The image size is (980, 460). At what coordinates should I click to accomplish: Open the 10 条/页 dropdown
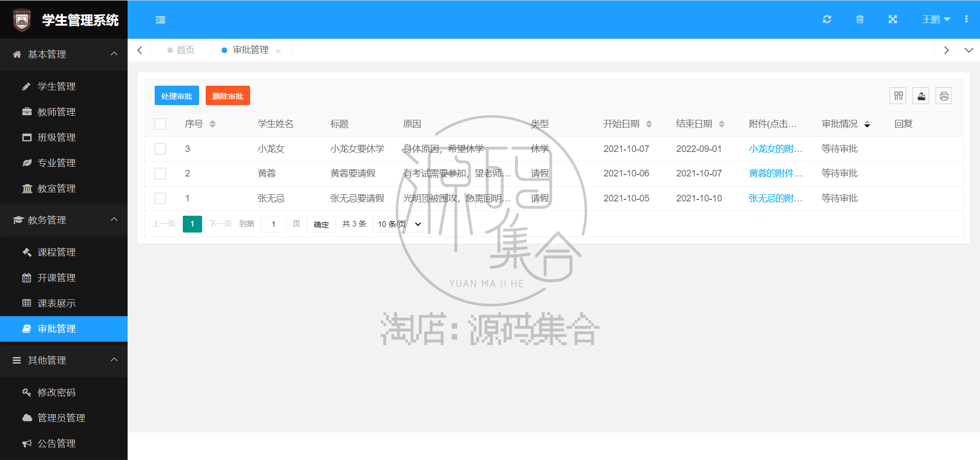click(x=399, y=224)
